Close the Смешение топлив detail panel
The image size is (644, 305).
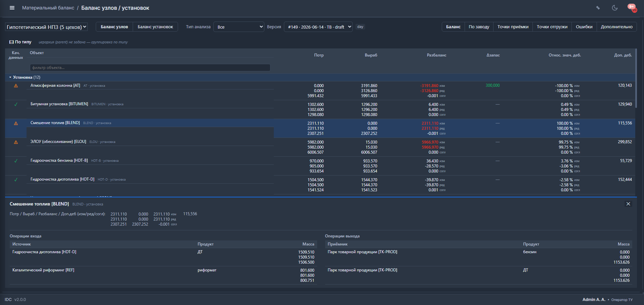click(628, 204)
